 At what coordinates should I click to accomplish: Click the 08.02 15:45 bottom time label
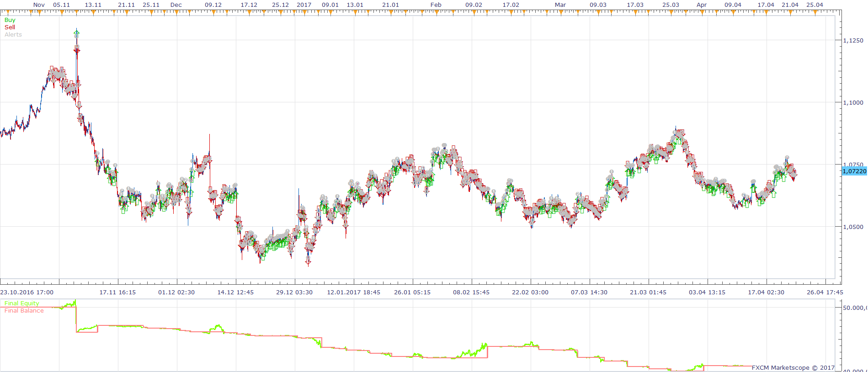[x=471, y=292]
